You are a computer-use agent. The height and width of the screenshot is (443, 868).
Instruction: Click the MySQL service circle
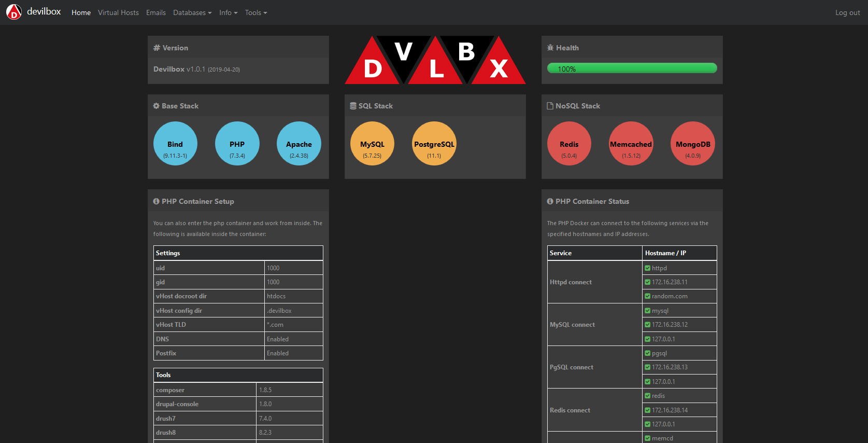[372, 144]
